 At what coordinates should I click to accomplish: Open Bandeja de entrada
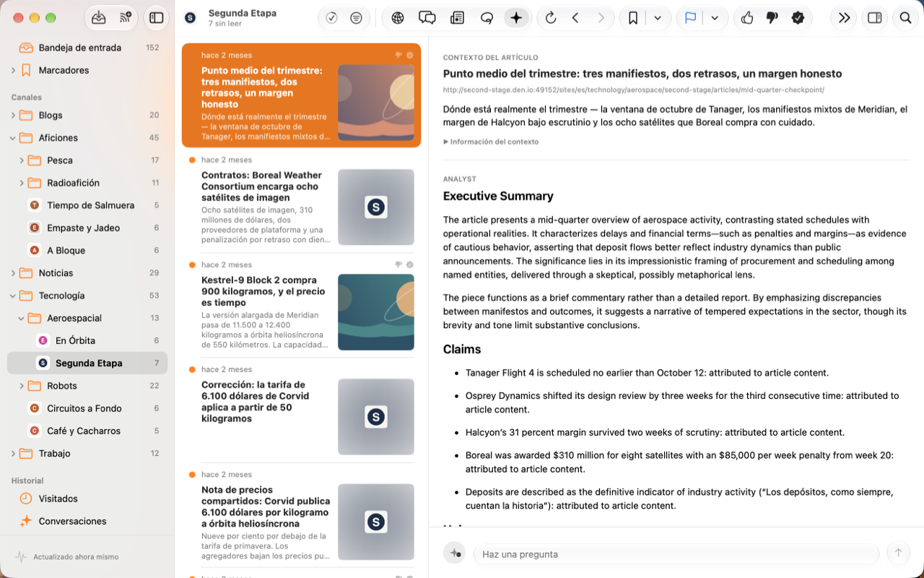87,48
